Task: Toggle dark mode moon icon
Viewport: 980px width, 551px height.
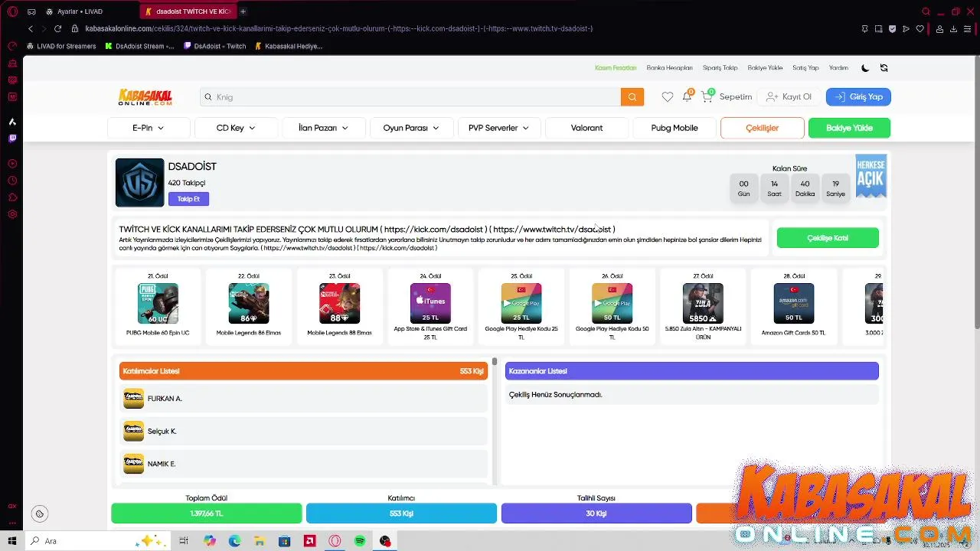Action: (865, 68)
